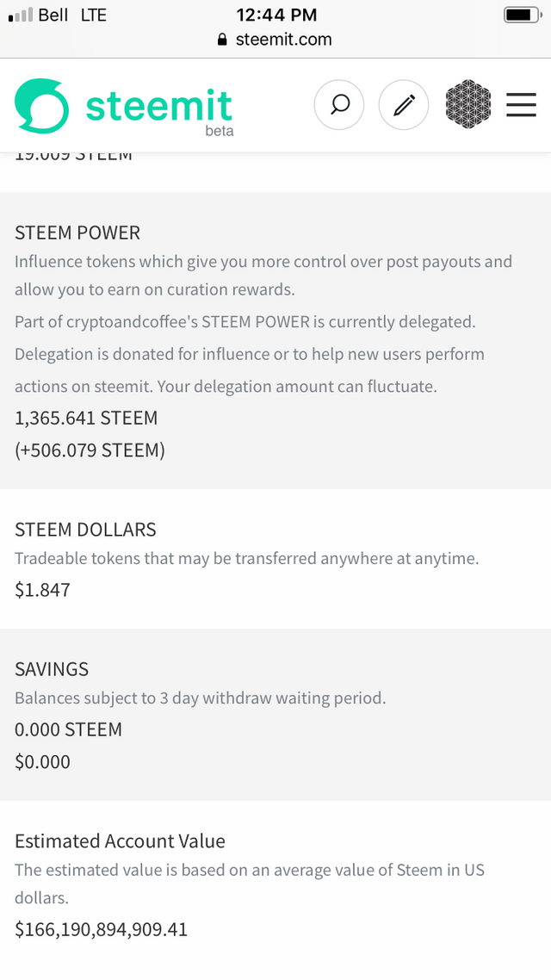Tap the Steemit speech bubble logo

(41, 106)
